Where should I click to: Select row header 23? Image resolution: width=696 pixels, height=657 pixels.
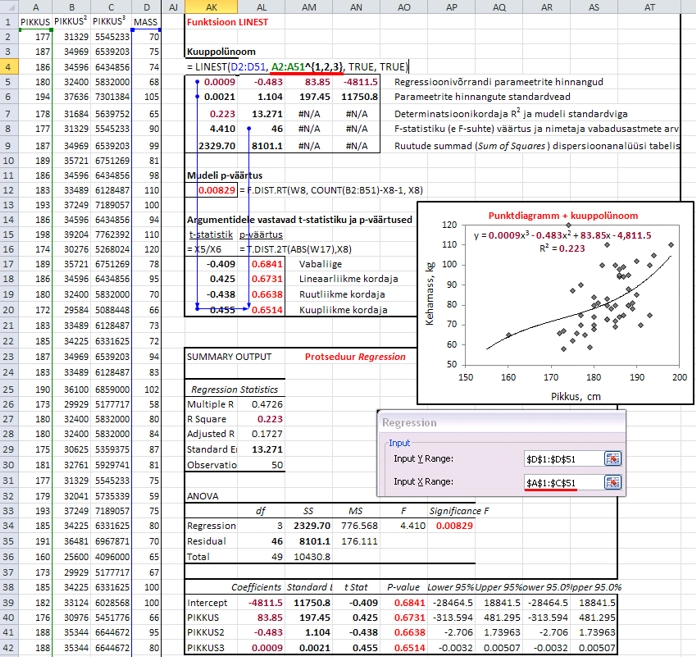pyautogui.click(x=8, y=356)
